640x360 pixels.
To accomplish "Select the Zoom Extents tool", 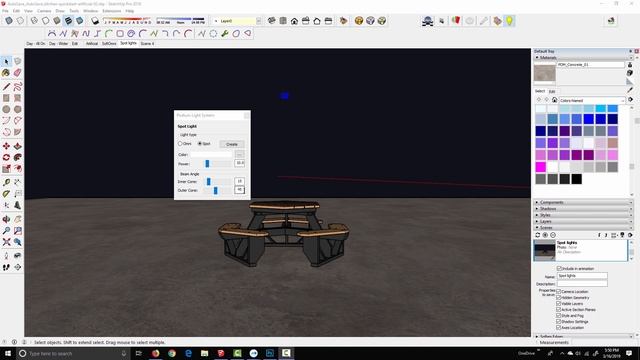I will 6,242.
